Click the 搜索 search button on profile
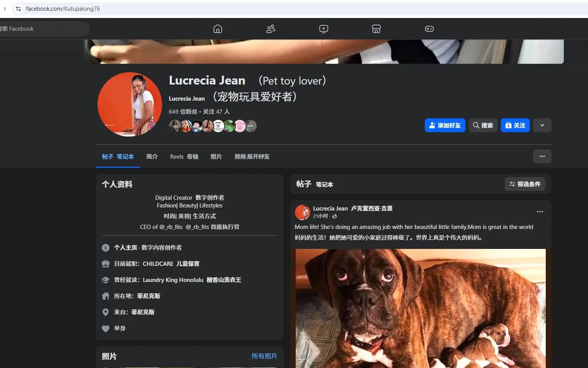The image size is (588, 368). (x=483, y=125)
